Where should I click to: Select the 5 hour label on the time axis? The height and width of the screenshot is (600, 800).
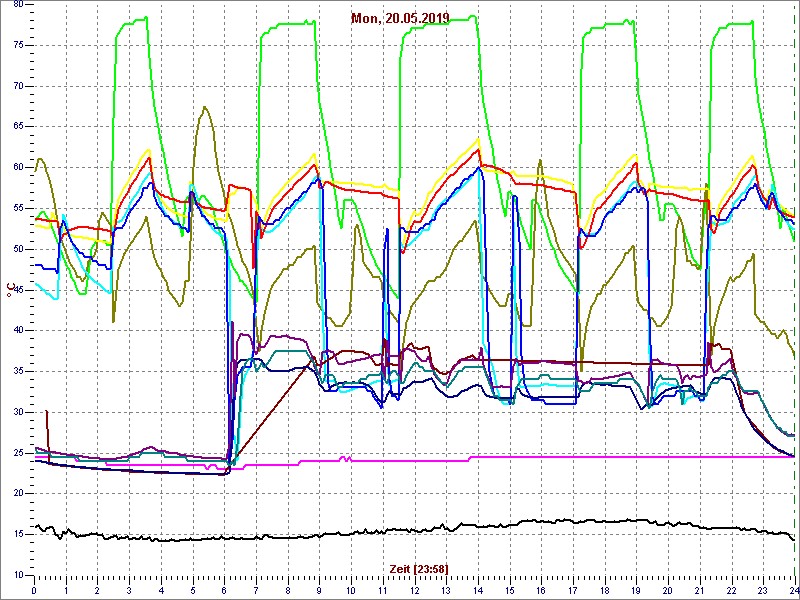coord(193,591)
